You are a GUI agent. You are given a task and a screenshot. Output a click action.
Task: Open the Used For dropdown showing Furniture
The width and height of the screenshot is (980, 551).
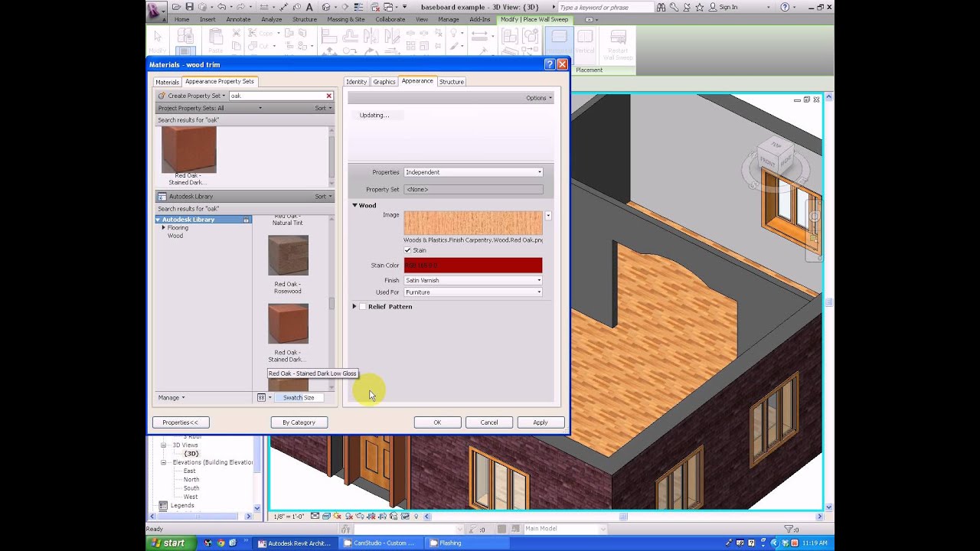473,292
